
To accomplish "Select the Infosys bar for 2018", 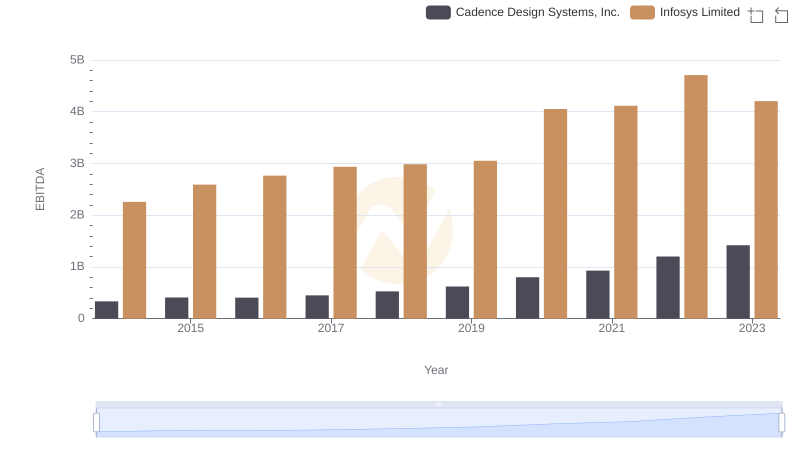I will tap(415, 241).
